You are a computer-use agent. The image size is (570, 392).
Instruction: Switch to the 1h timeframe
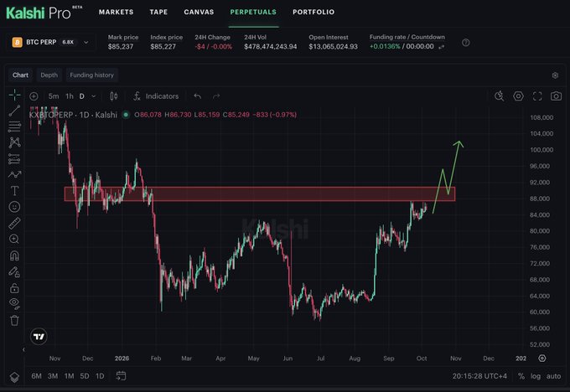(x=70, y=96)
